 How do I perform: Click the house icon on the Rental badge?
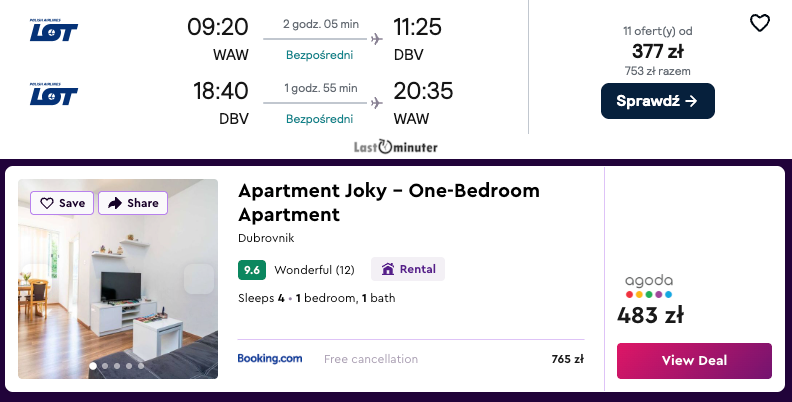(x=388, y=269)
